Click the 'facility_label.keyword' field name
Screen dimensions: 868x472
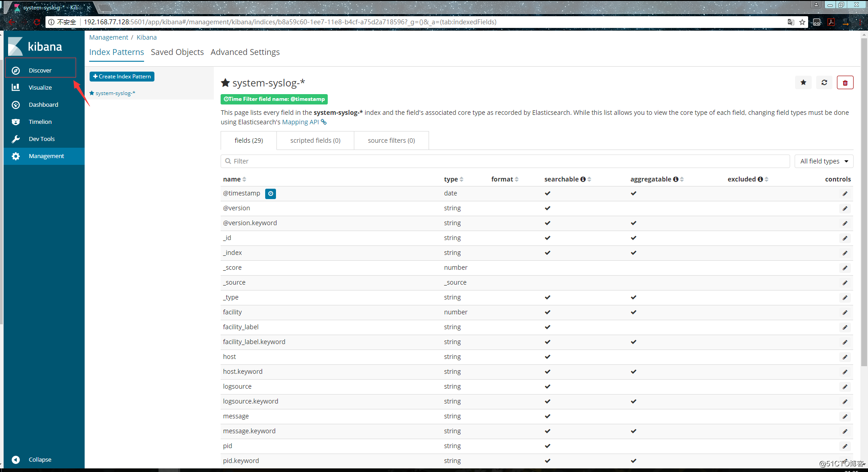(x=254, y=342)
